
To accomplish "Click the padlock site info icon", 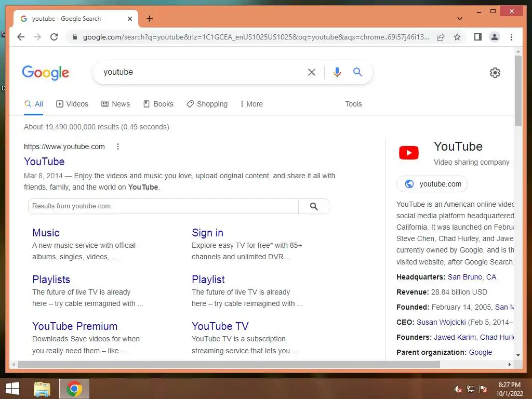I will 75,37.
